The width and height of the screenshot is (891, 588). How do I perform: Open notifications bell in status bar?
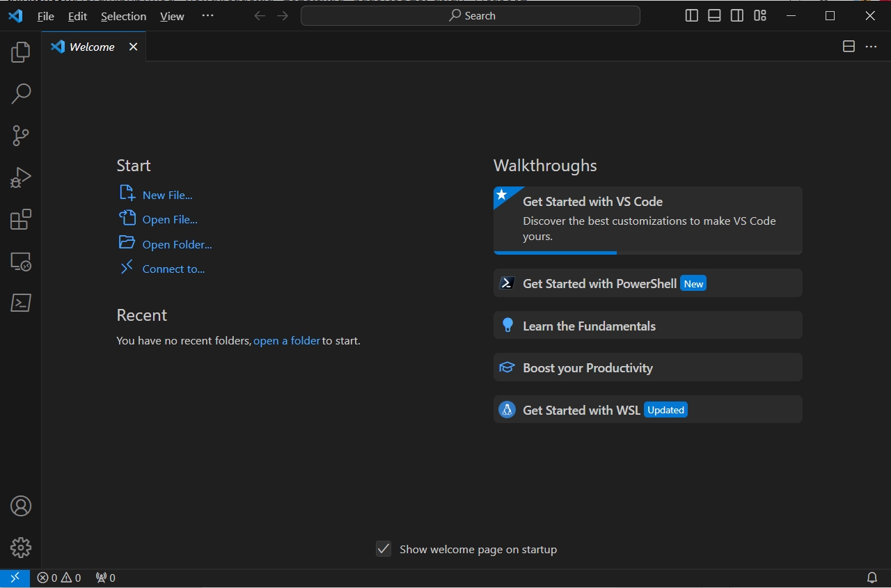872,578
